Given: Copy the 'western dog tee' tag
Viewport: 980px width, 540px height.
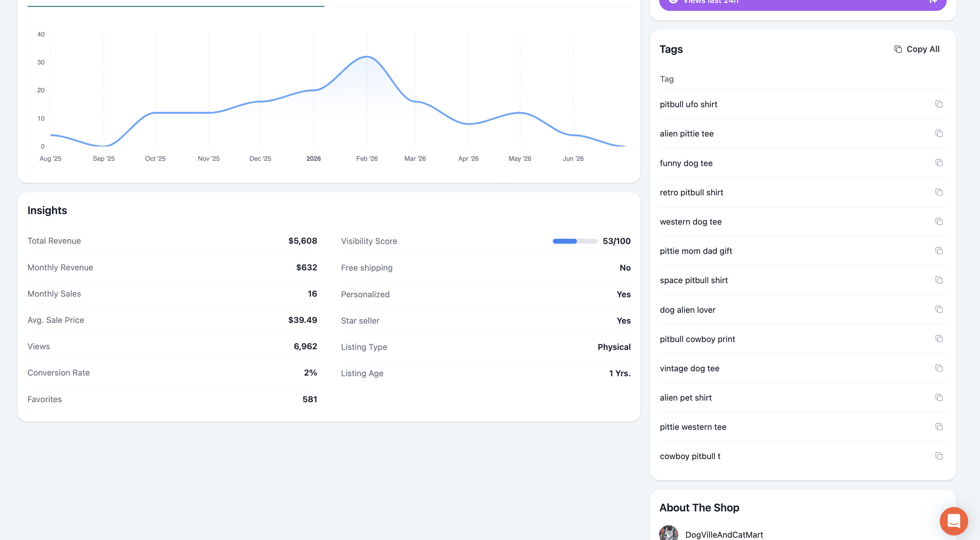Looking at the screenshot, I should point(939,221).
